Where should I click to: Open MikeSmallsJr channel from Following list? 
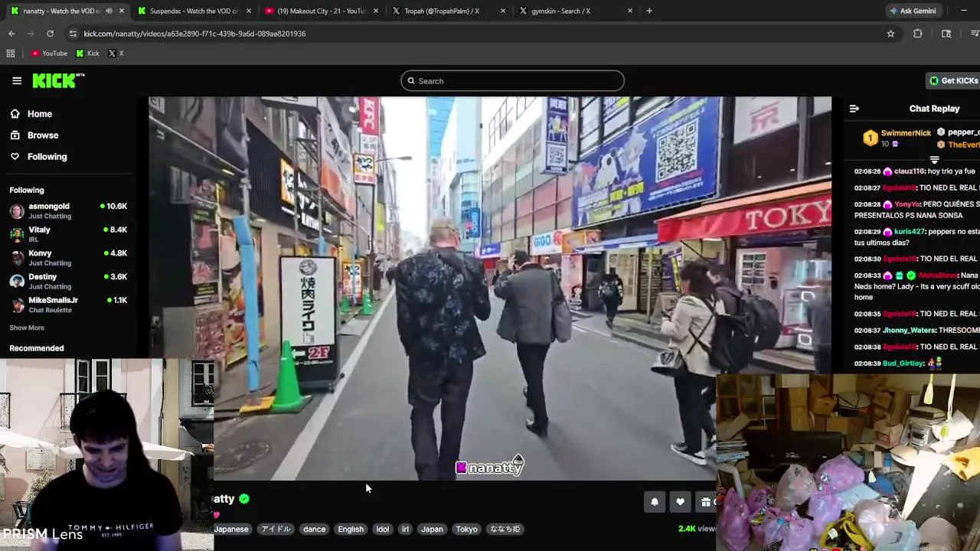pyautogui.click(x=68, y=305)
